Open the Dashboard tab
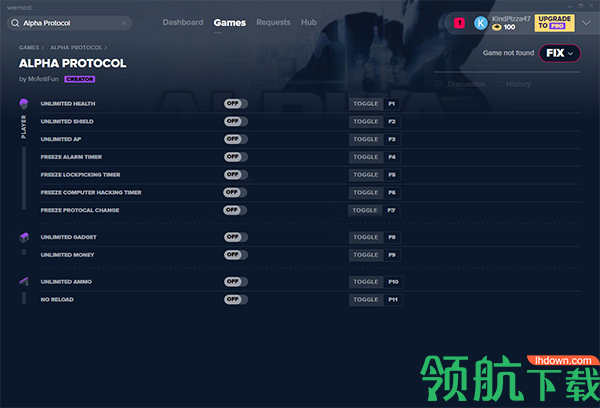600x408 pixels. [183, 22]
